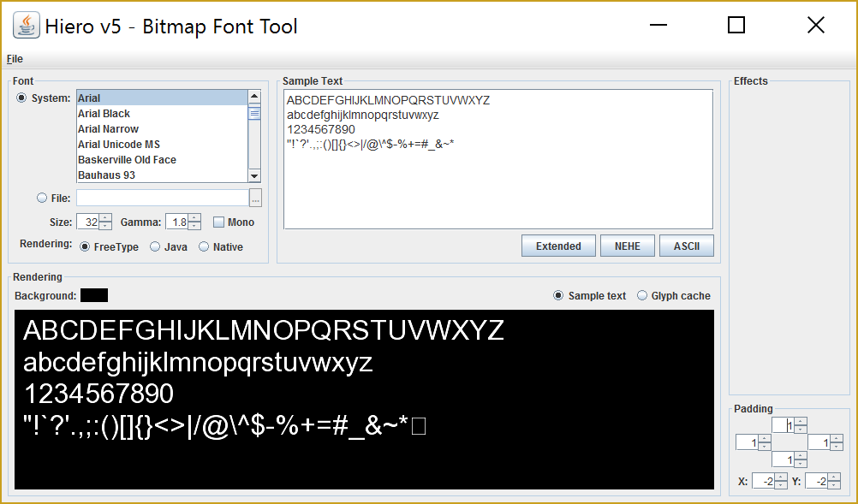Viewport: 858px width, 504px height.
Task: Click the black rendered font preview
Action: pos(364,399)
